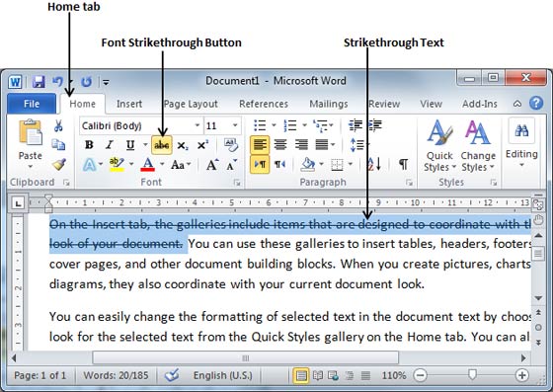Open the References tab
Screen dimensions: 553x392
tap(264, 104)
